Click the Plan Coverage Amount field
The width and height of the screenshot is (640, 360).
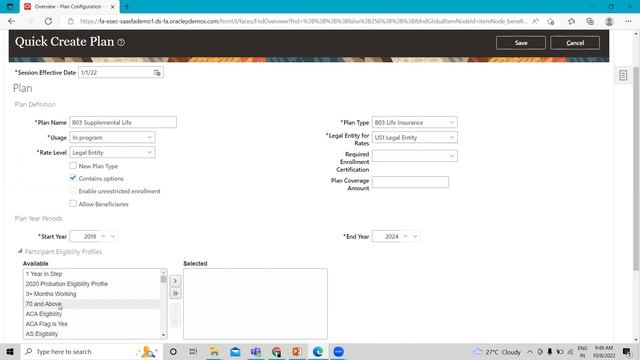click(410, 182)
